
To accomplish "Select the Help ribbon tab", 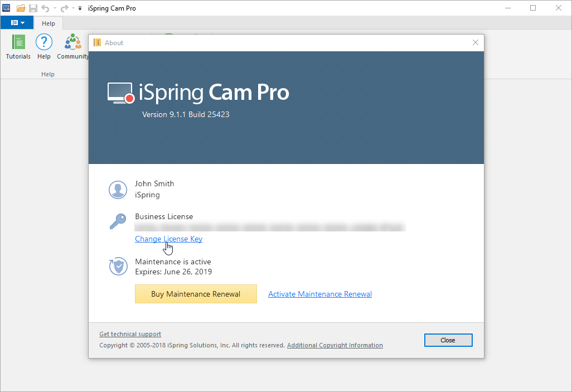I will pyautogui.click(x=49, y=23).
